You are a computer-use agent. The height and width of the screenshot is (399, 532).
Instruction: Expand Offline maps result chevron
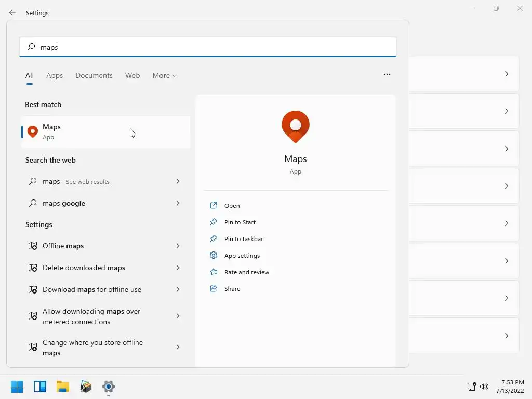178,246
